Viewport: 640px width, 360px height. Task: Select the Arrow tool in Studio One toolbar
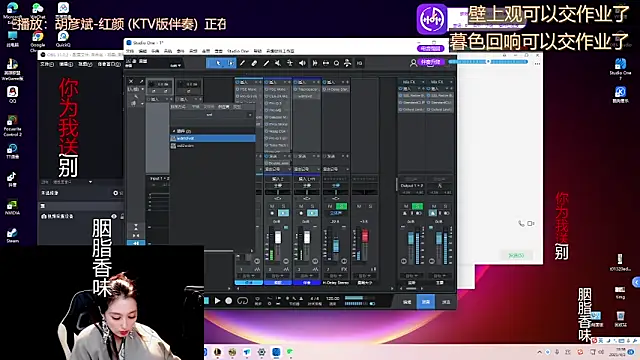tap(218, 63)
